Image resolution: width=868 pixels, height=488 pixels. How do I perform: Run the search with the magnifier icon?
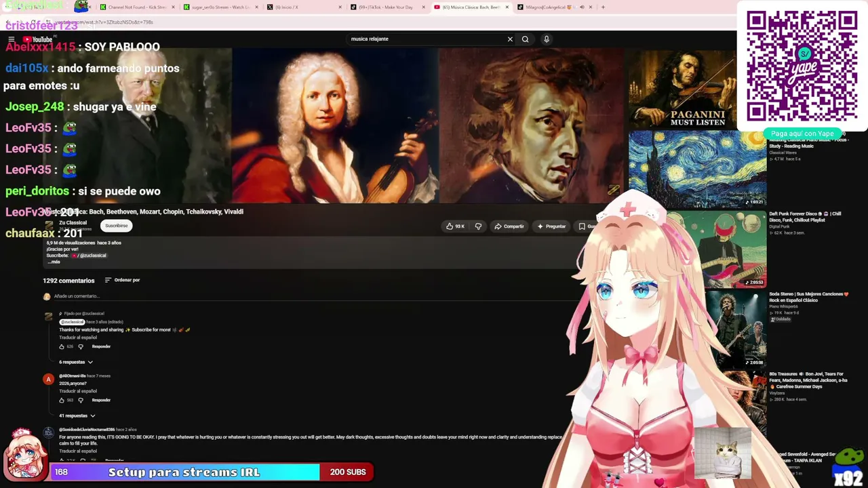click(x=525, y=39)
